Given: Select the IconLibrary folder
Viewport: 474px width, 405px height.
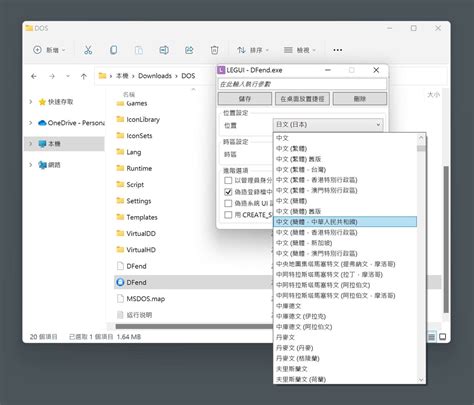Looking at the screenshot, I should (138, 119).
